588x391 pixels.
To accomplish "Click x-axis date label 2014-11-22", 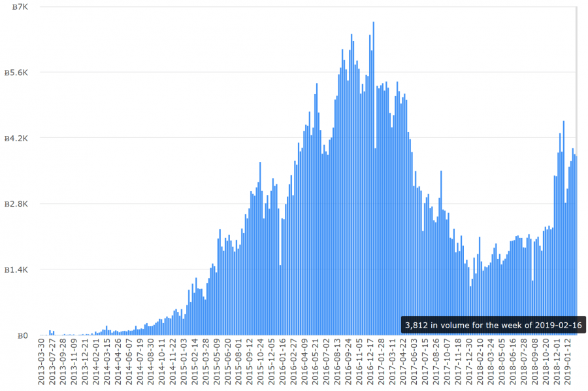I will tap(173, 362).
